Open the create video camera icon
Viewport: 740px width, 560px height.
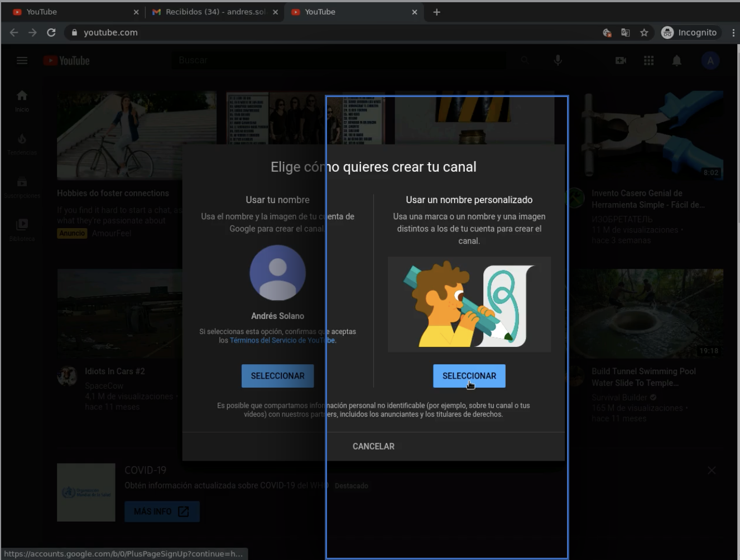click(x=621, y=60)
